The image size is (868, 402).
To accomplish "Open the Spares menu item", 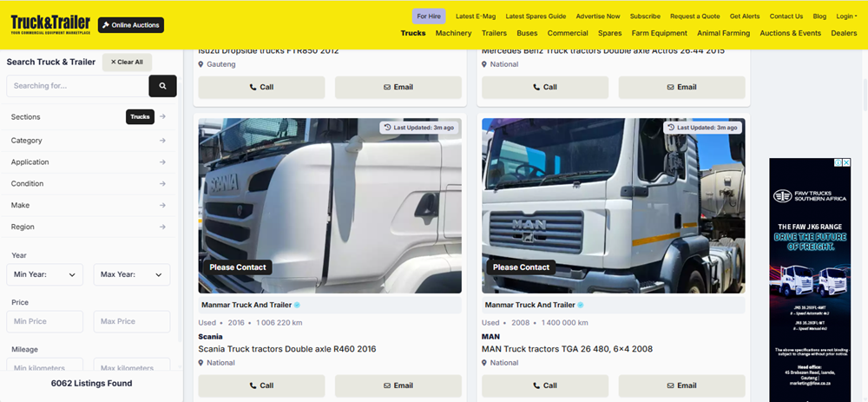I will pos(609,33).
